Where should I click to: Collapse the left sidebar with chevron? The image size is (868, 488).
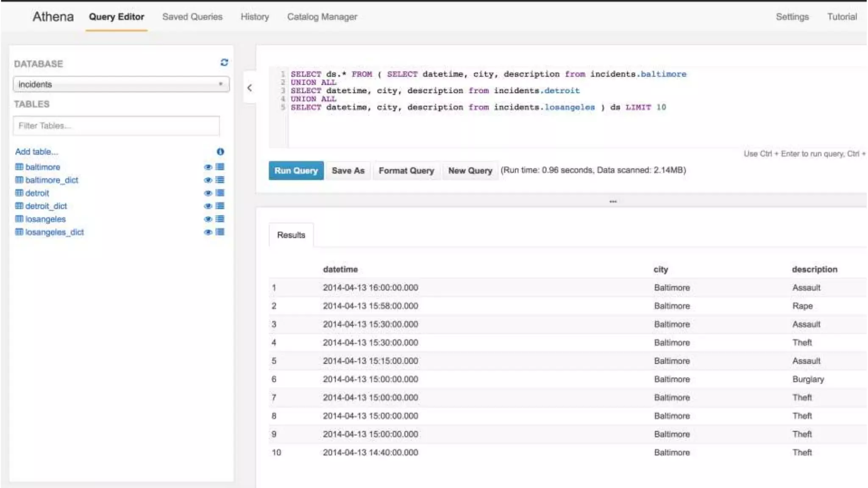[x=250, y=88]
